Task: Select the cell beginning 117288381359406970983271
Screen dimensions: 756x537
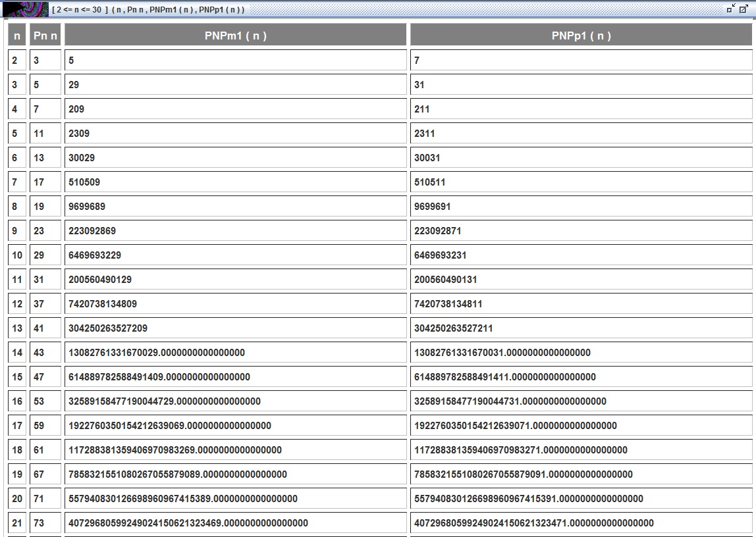Action: (x=581, y=450)
